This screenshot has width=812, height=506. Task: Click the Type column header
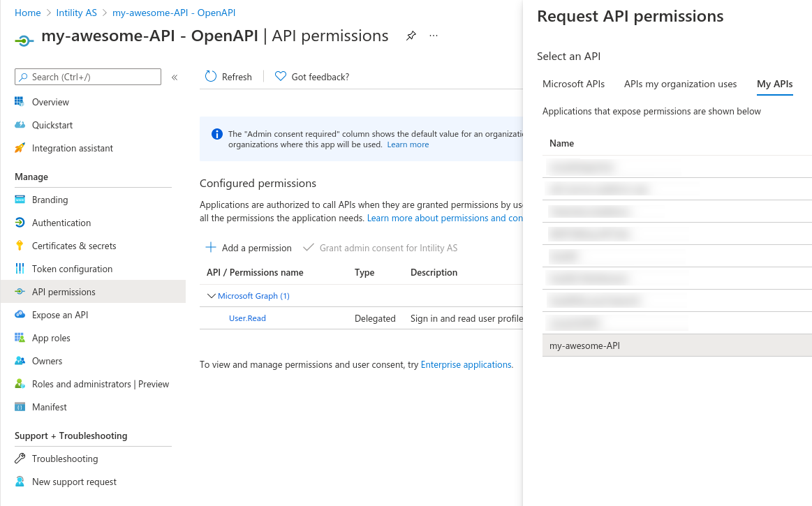tap(364, 272)
